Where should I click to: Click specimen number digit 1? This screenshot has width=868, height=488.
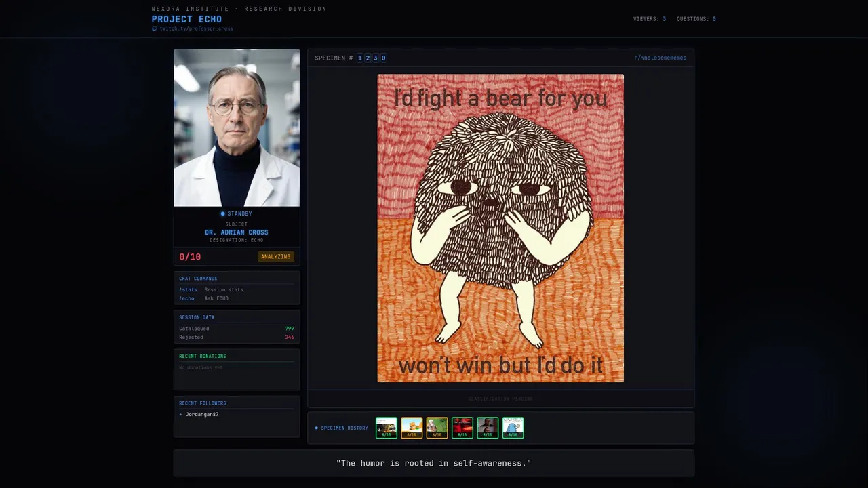pos(360,58)
